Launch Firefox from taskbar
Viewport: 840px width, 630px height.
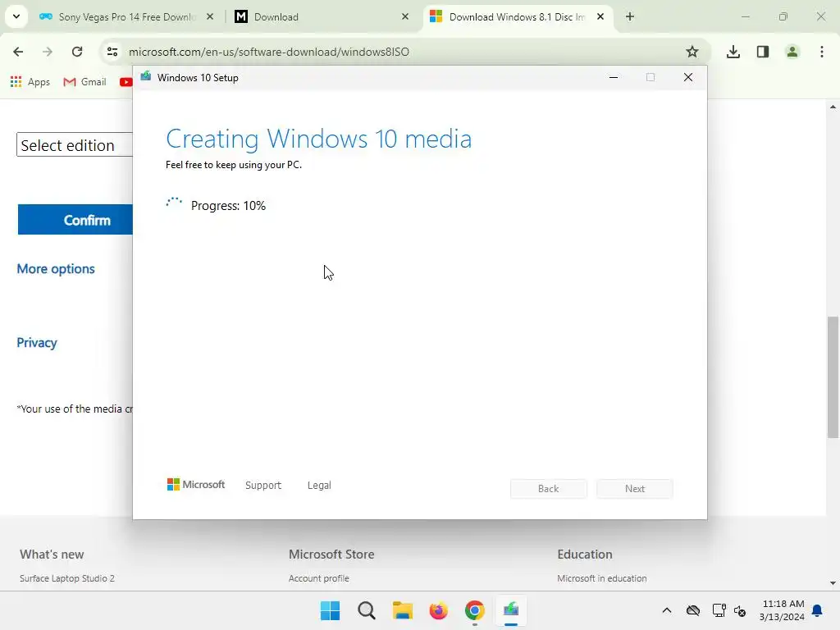tap(438, 610)
